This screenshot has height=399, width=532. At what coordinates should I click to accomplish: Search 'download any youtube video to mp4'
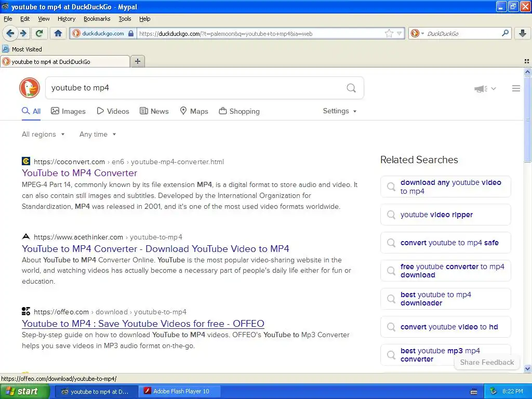(445, 187)
